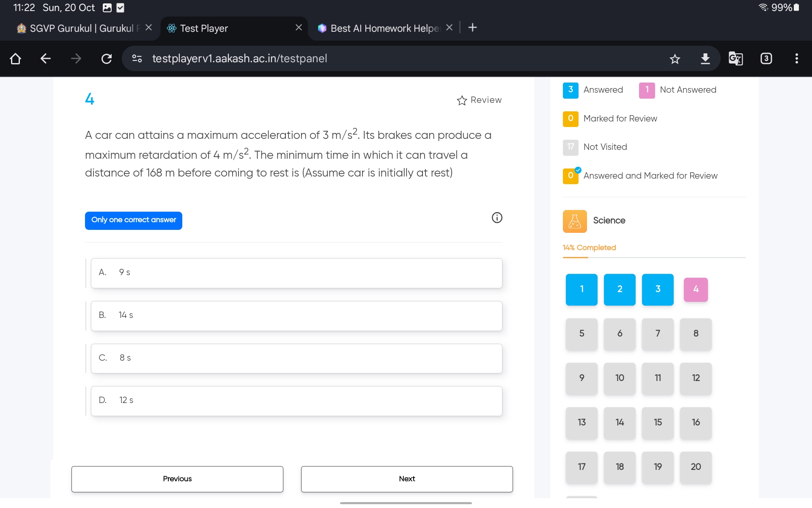Jump to question 15 in palette
Image resolution: width=812 pixels, height=508 pixels.
click(x=658, y=423)
